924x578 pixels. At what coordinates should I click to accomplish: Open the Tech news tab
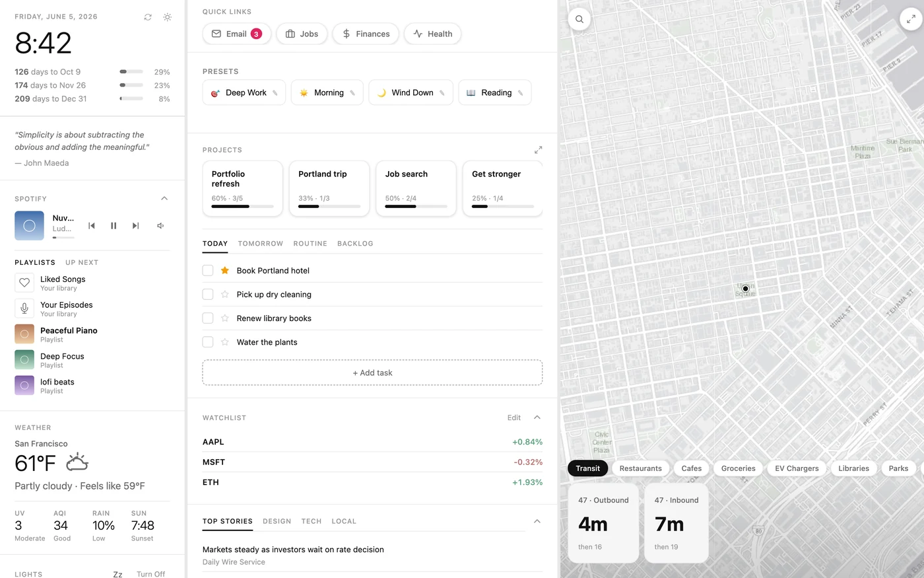click(312, 521)
